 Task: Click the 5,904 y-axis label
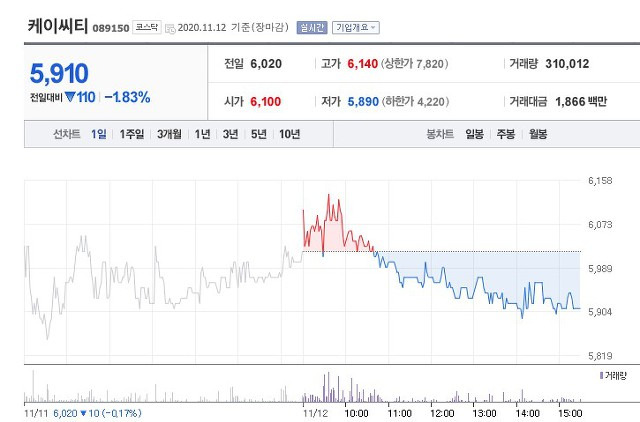coord(600,312)
